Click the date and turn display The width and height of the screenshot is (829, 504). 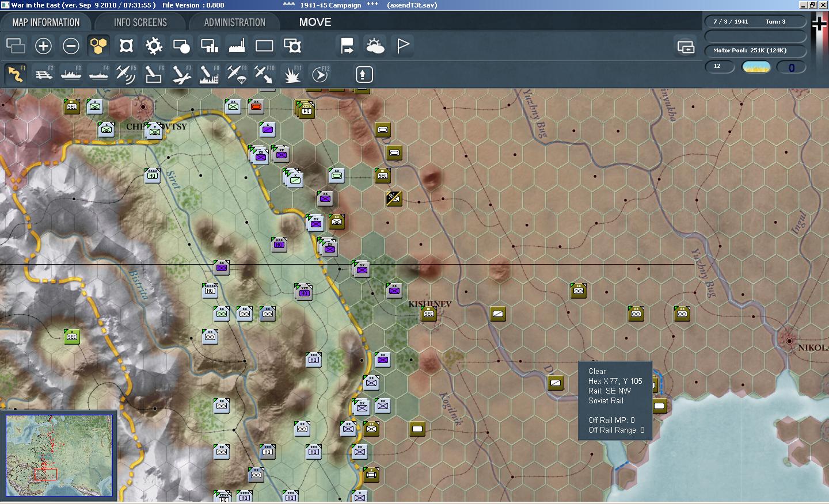755,22
